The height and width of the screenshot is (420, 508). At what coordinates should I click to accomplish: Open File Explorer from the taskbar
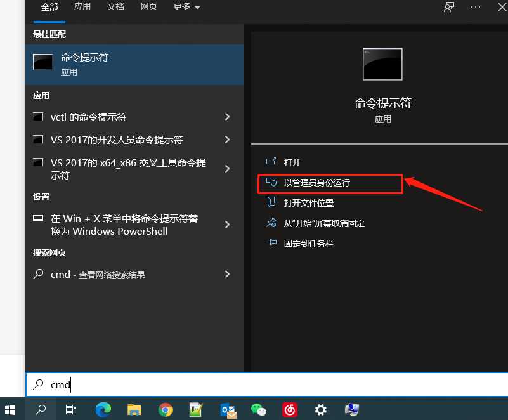(134, 410)
